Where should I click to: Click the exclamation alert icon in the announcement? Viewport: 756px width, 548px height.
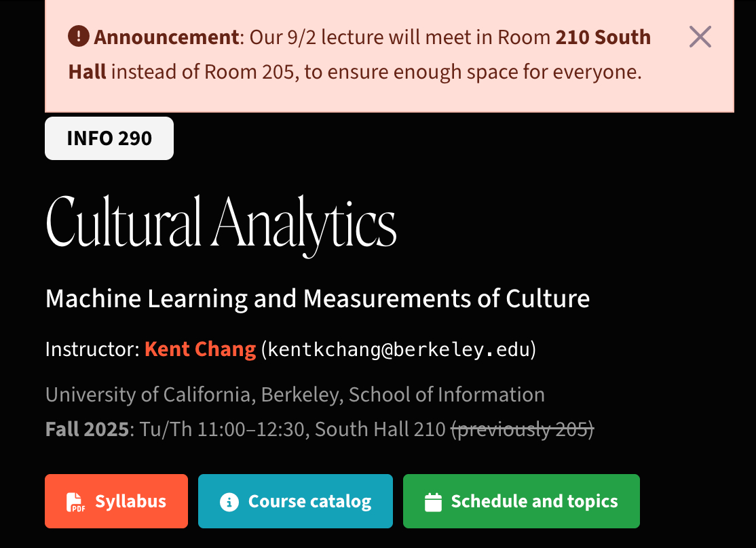[79, 37]
